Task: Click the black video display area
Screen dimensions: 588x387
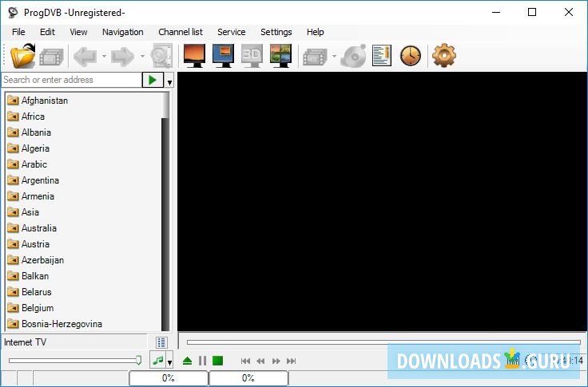Action: [382, 202]
